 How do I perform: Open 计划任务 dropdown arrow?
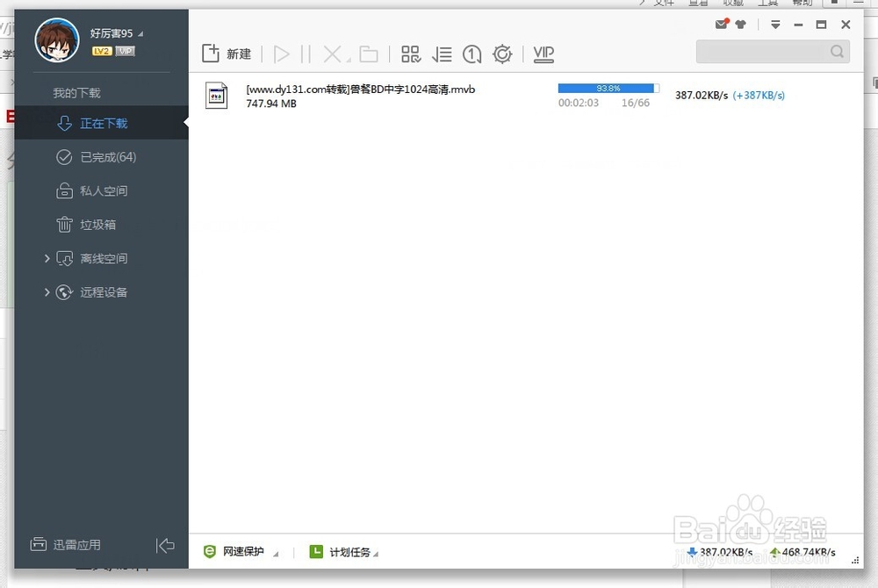coord(376,554)
